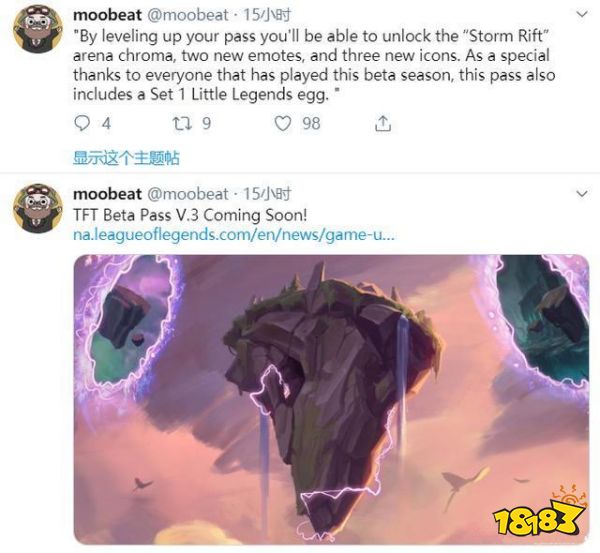Retweet the Storm Rift arena tweet
600x553 pixels.
(x=180, y=123)
